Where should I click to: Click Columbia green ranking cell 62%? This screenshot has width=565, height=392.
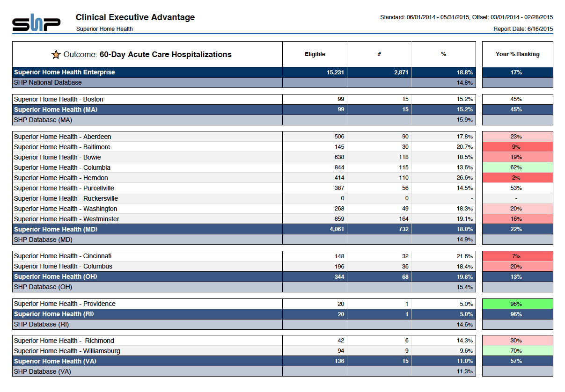pyautogui.click(x=517, y=167)
